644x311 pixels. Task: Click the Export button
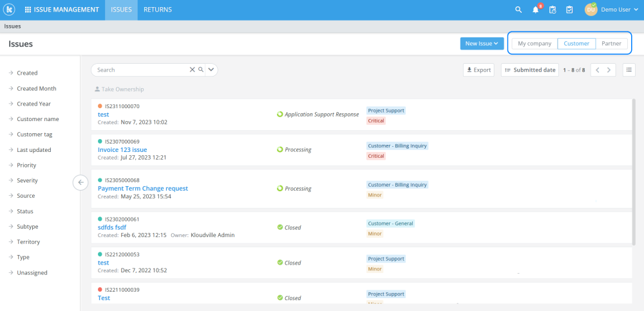coord(478,70)
